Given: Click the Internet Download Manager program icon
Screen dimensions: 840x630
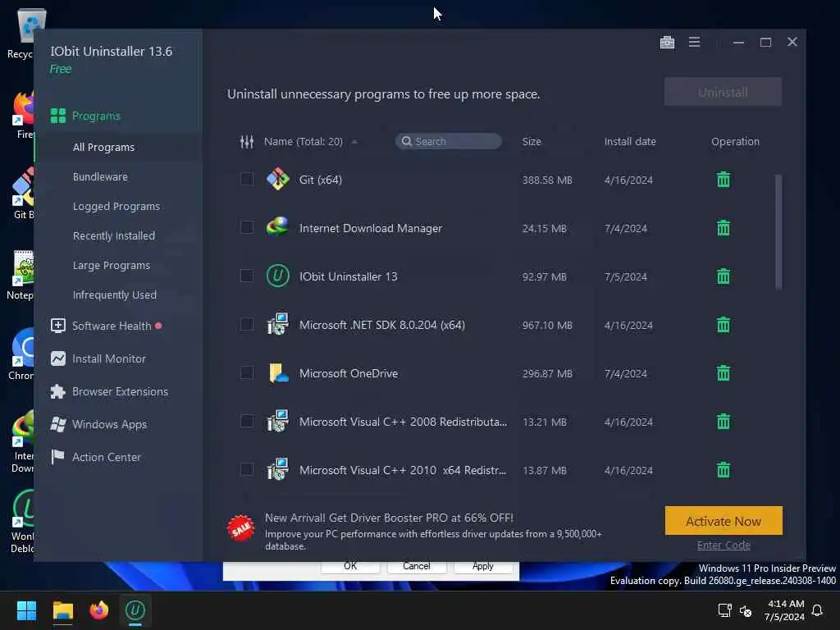Looking at the screenshot, I should (x=277, y=228).
